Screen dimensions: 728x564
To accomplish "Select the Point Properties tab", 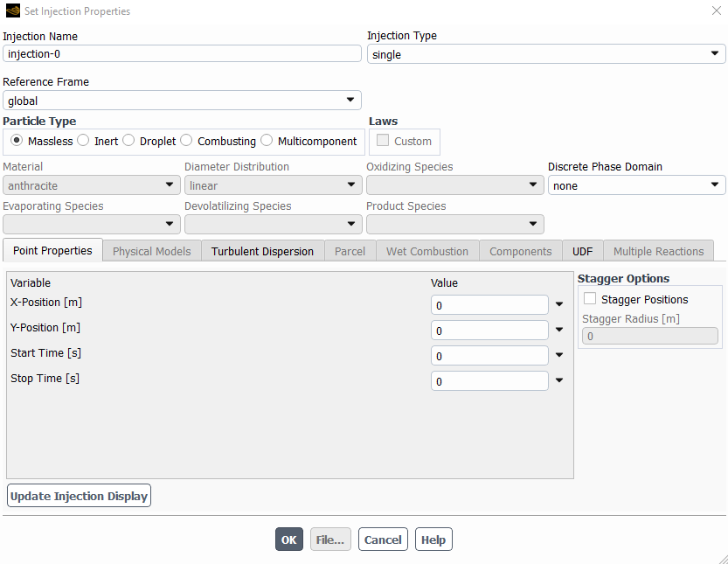I will (52, 251).
